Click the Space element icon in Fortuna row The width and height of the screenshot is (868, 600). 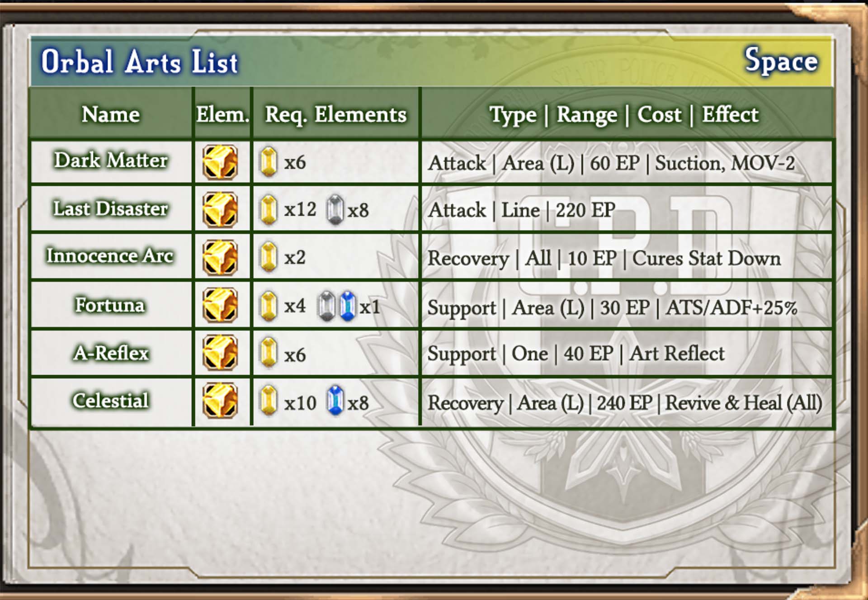[x=220, y=305]
